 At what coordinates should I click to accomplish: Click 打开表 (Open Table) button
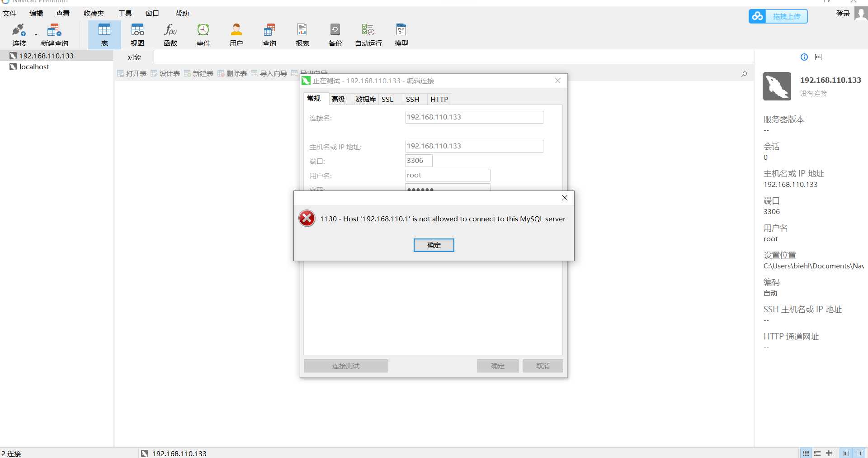pos(132,74)
